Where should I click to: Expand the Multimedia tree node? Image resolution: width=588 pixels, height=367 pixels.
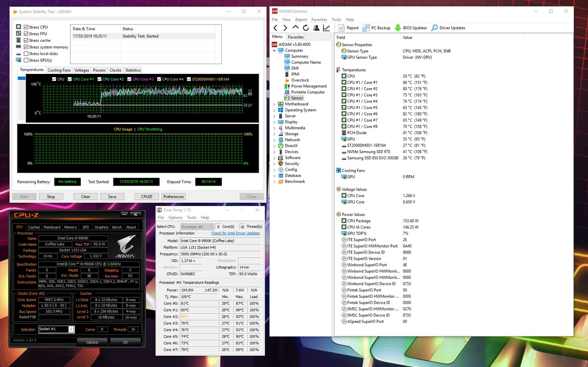[x=274, y=128]
